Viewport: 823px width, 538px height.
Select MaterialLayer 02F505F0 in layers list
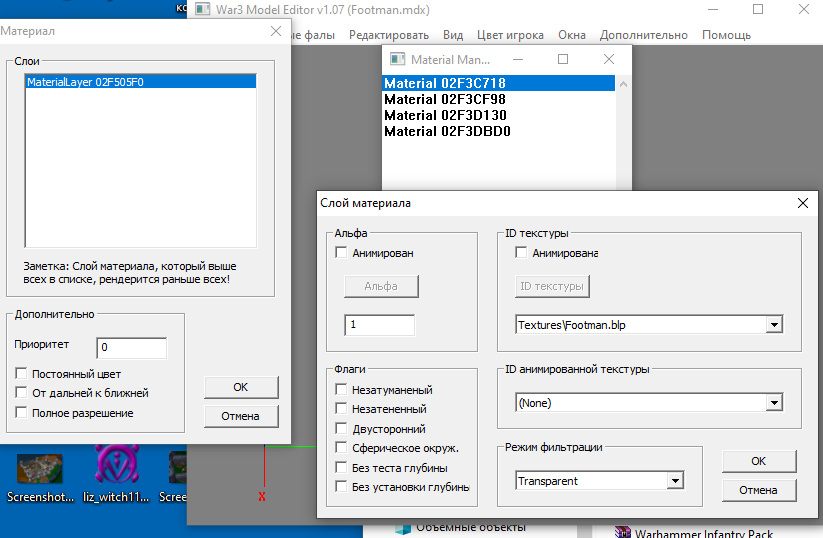tap(141, 82)
